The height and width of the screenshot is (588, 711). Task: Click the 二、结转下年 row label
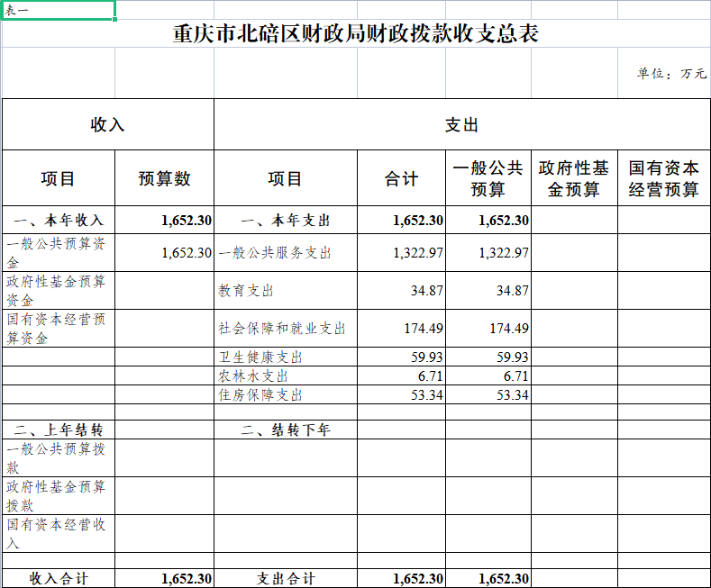[286, 430]
